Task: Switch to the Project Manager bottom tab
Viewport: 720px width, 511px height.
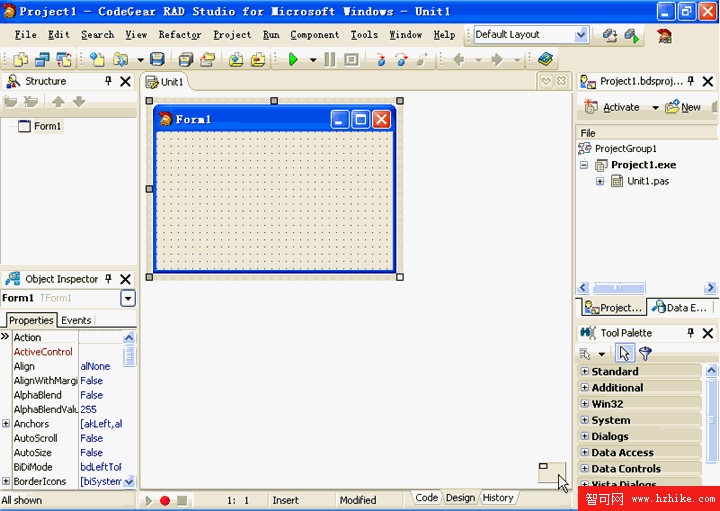Action: tap(613, 307)
